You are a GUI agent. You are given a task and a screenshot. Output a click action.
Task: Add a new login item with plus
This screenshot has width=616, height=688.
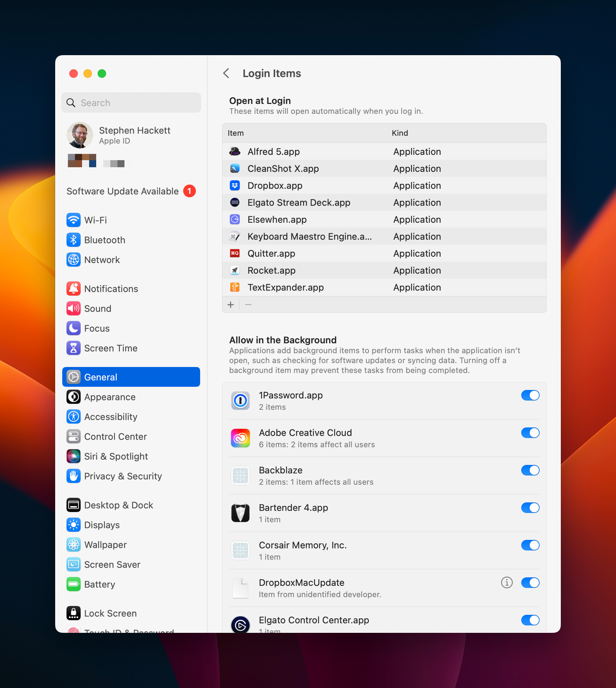(x=231, y=304)
